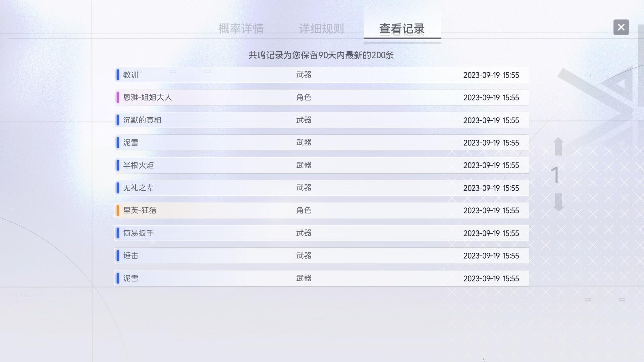
Task: Click timestamp in 锤击 row
Action: 491,256
